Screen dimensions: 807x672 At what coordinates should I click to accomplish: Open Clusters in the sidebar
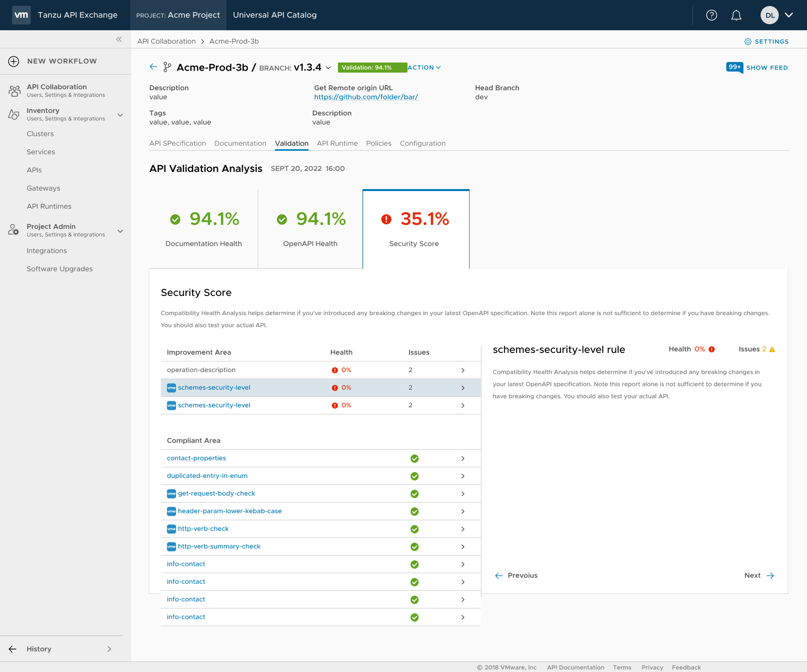click(x=40, y=134)
